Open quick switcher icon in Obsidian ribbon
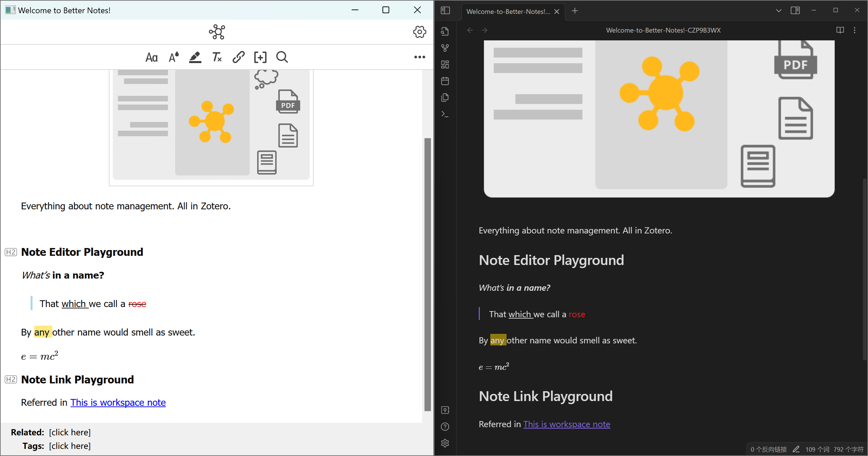868x456 pixels. click(x=445, y=31)
